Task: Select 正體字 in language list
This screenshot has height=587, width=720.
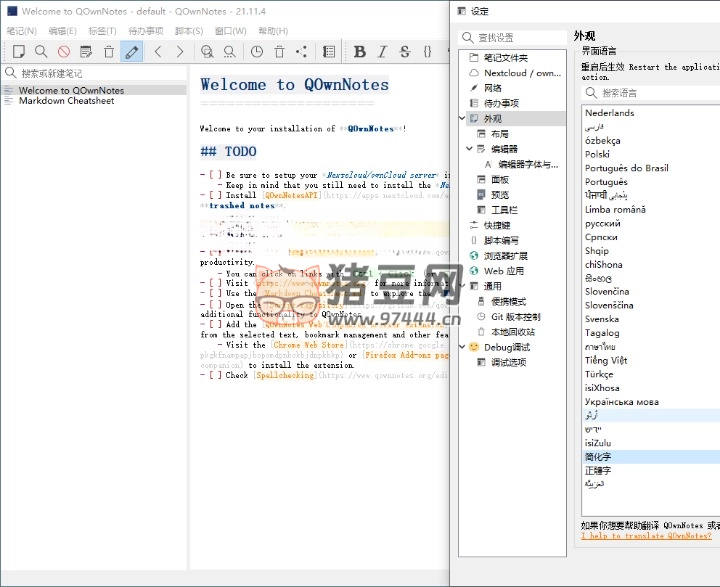Action: pos(600,470)
